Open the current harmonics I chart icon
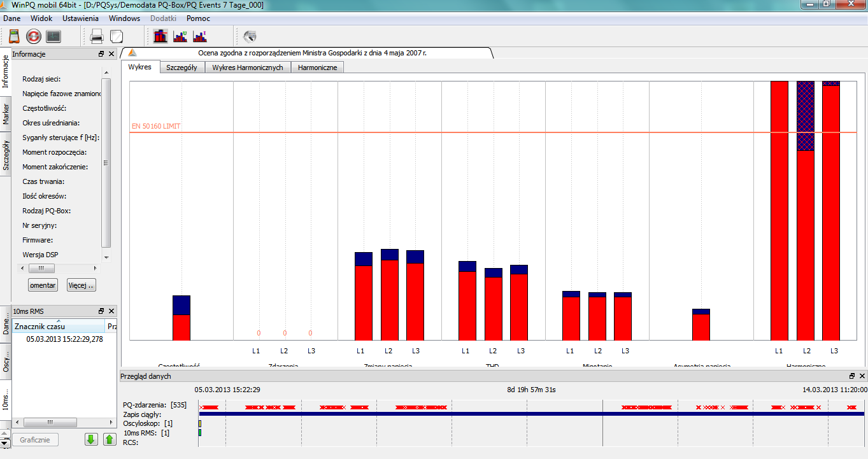The height and width of the screenshot is (459, 868). [x=200, y=36]
